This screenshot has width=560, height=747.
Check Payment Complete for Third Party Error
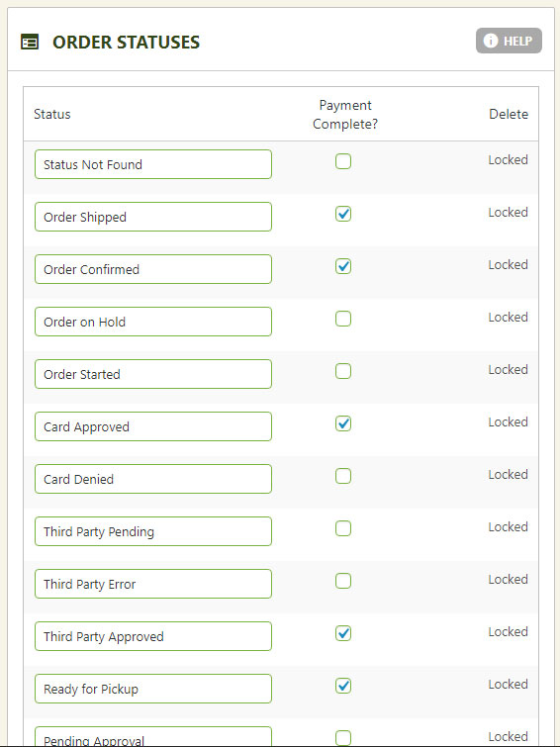click(x=343, y=581)
